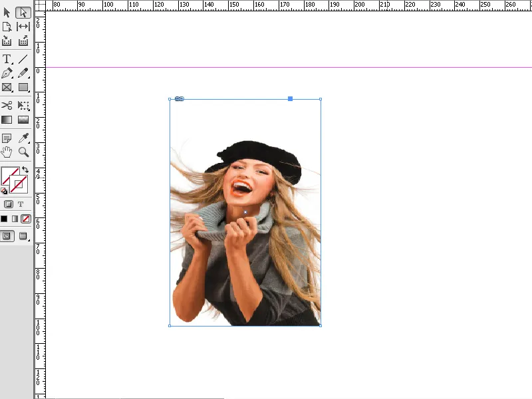532x399 pixels.
Task: Select the Scissors tool
Action: click(7, 104)
